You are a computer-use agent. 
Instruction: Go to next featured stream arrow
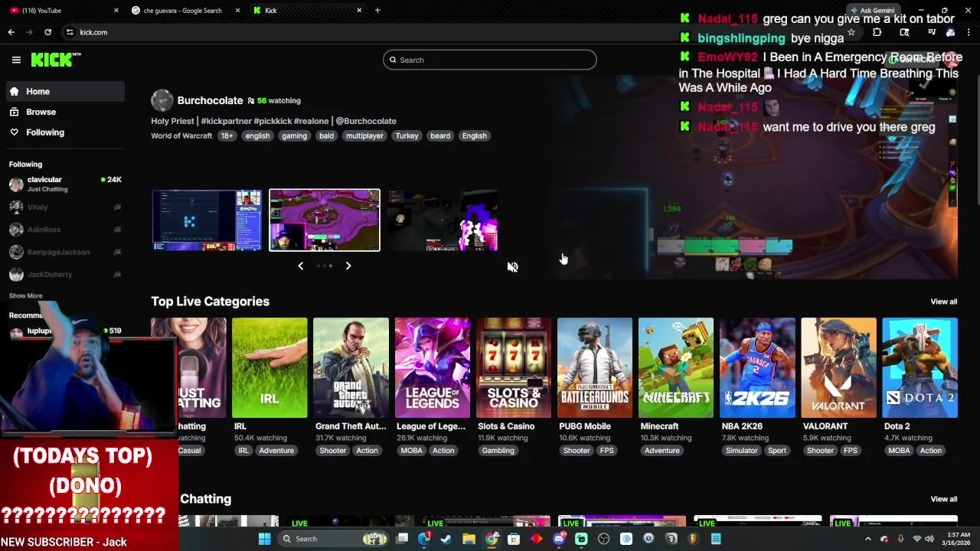pyautogui.click(x=348, y=266)
